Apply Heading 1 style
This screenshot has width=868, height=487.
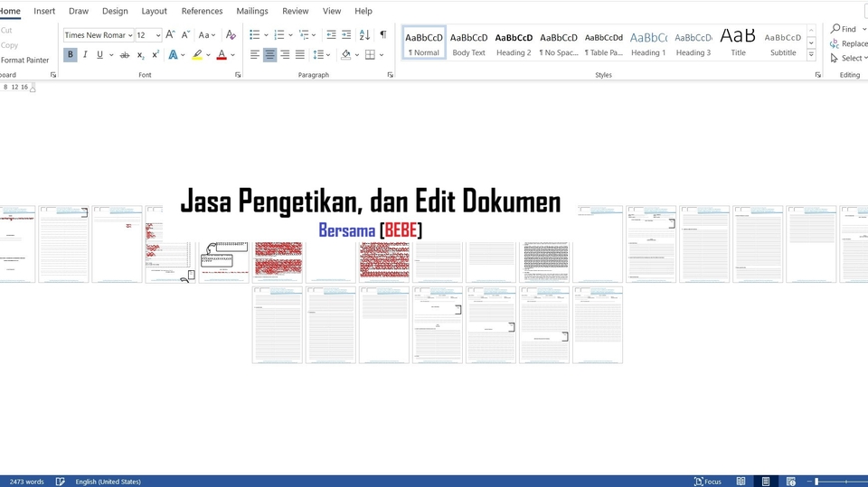click(x=648, y=43)
